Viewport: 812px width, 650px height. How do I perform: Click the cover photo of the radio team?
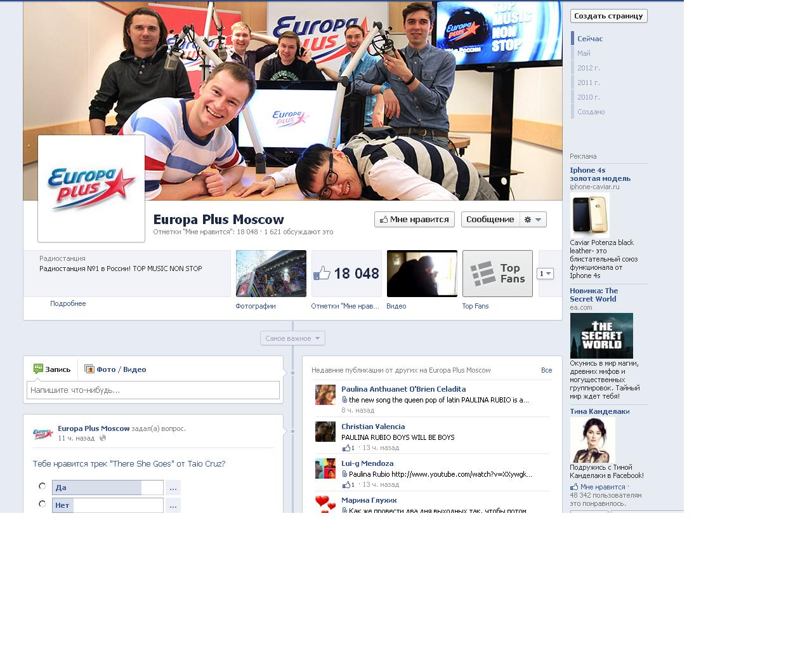tap(292, 100)
